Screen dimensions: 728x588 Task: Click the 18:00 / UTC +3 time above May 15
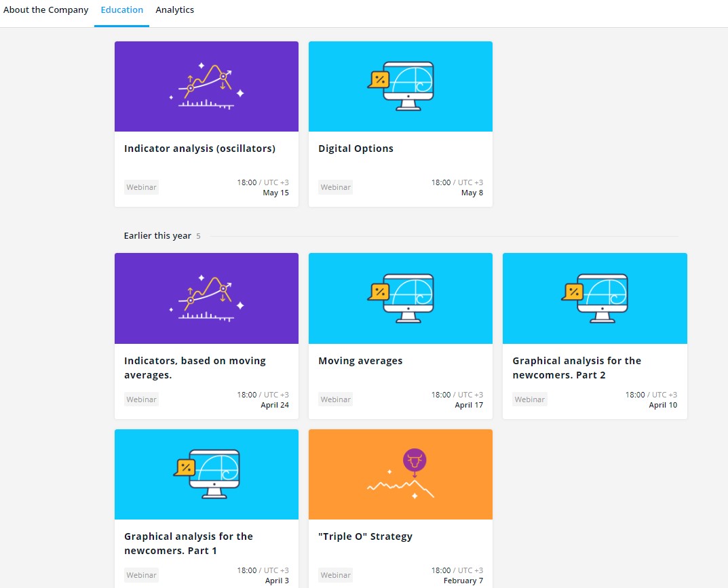click(x=263, y=182)
